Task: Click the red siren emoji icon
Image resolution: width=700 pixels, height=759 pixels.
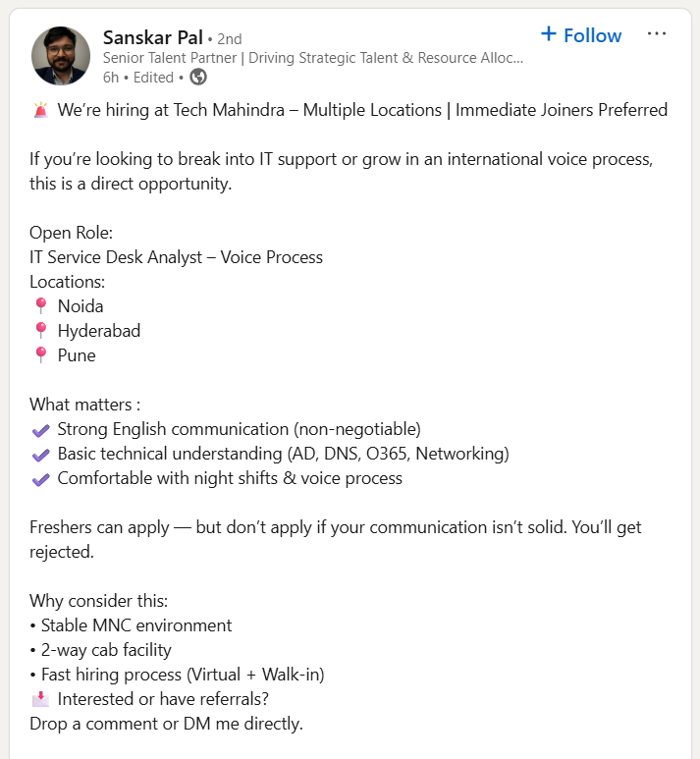Action: click(40, 110)
